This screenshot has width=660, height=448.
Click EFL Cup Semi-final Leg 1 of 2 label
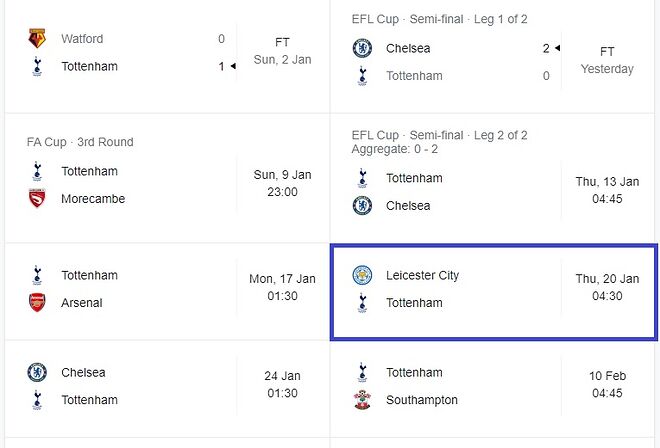point(439,19)
